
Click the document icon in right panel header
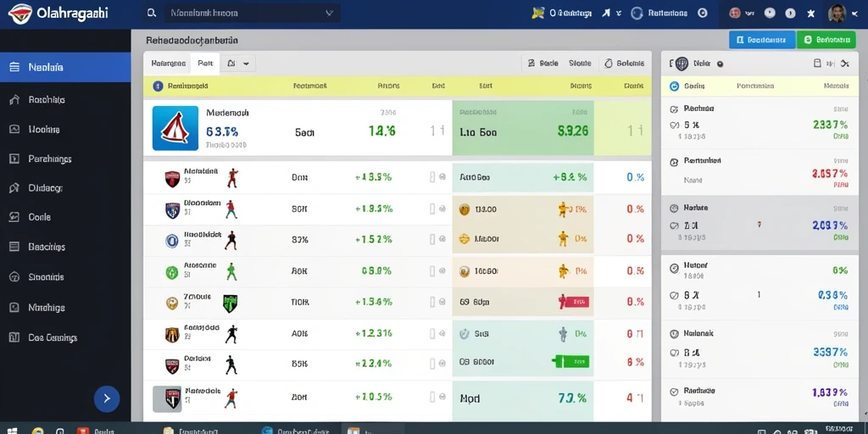[817, 64]
